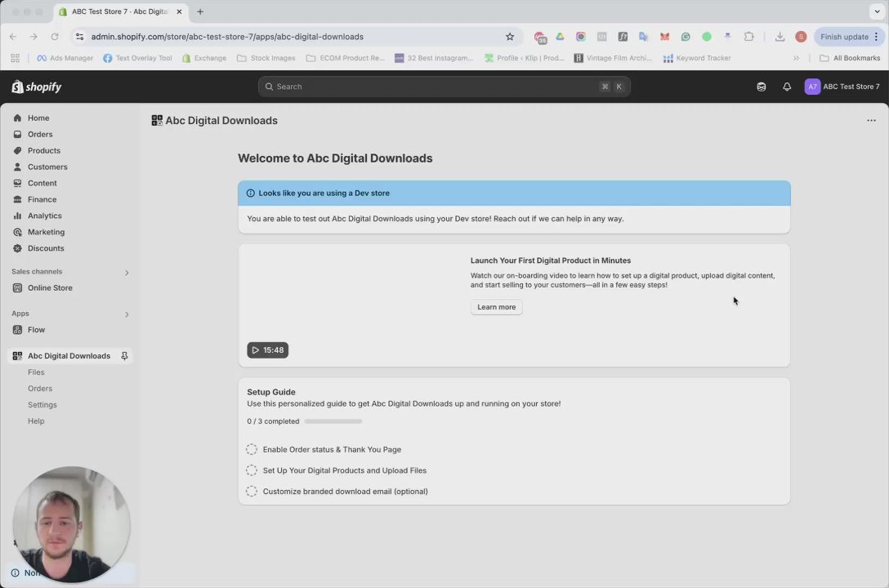Play the 15:48 onboarding video
This screenshot has width=889, height=588.
pos(268,350)
